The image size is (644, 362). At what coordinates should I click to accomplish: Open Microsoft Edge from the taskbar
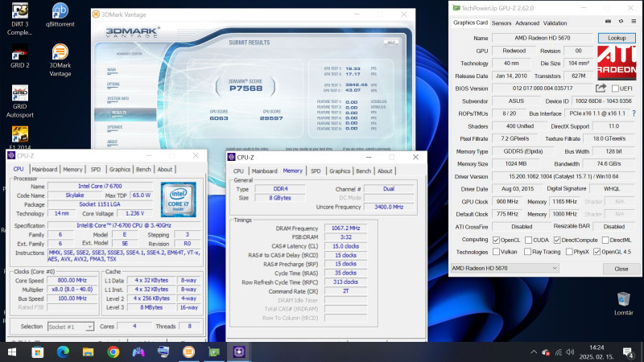tap(63, 352)
